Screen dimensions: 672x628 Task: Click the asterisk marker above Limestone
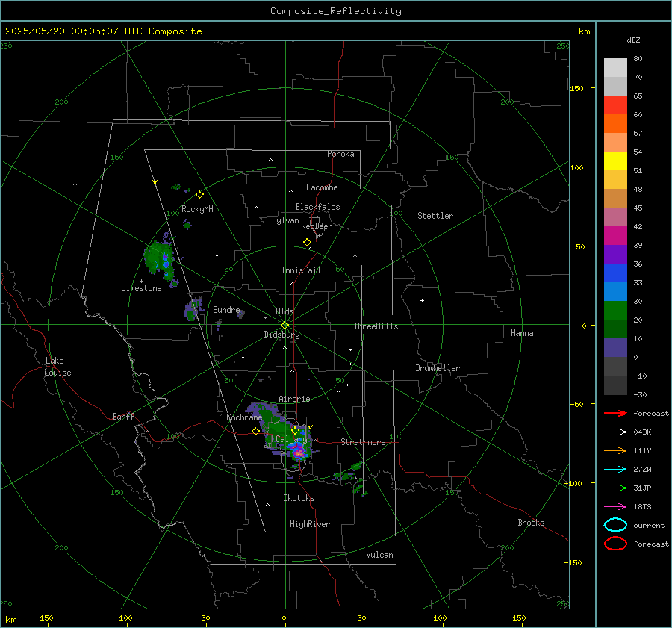click(x=141, y=282)
